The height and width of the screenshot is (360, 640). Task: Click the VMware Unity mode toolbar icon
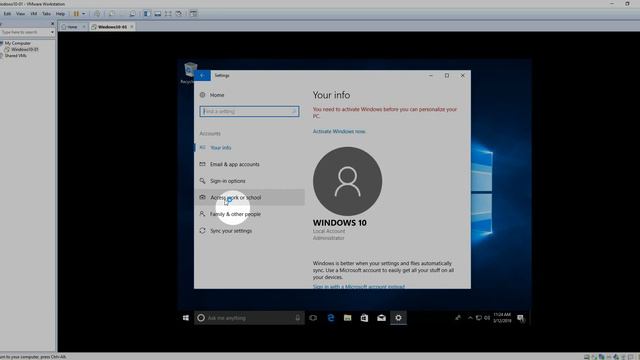pos(179,13)
